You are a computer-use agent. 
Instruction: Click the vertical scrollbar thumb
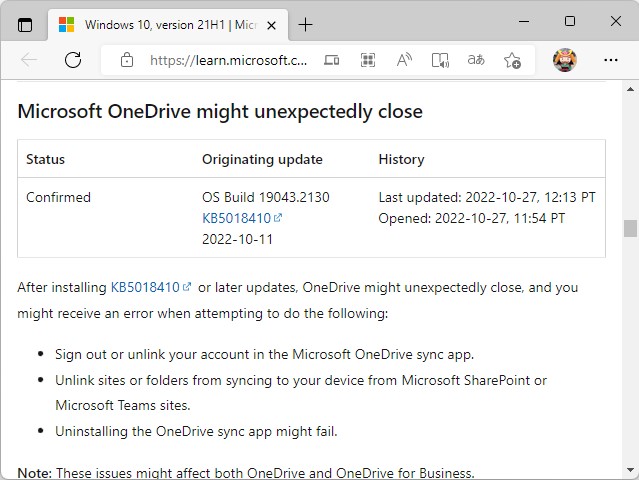coord(630,228)
